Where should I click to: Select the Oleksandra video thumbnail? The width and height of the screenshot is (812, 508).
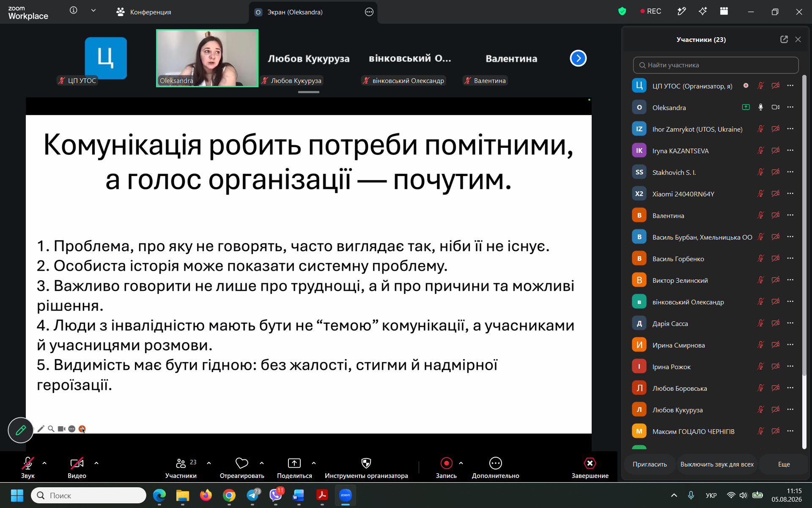click(207, 58)
